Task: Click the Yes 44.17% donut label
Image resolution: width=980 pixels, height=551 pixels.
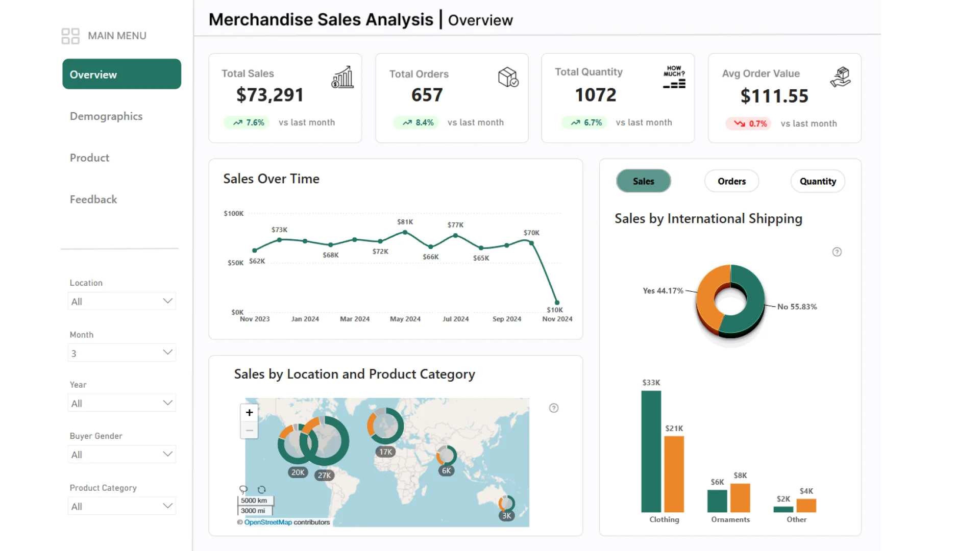Action: point(663,291)
